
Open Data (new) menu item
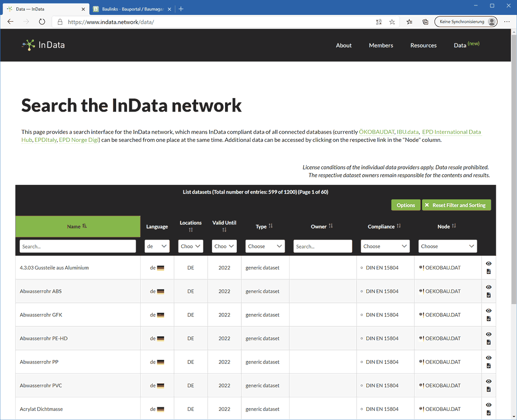pos(466,45)
